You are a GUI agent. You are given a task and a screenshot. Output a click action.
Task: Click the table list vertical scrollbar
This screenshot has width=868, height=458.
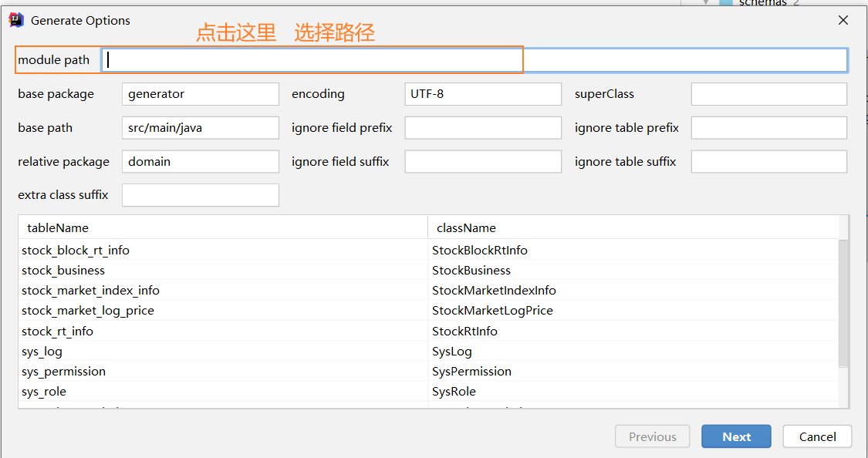(843, 304)
